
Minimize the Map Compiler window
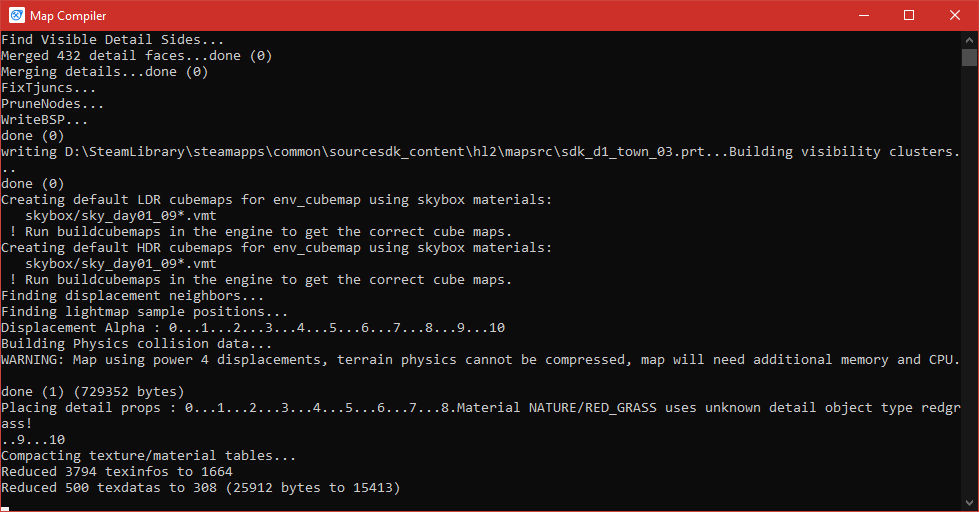[x=864, y=16]
